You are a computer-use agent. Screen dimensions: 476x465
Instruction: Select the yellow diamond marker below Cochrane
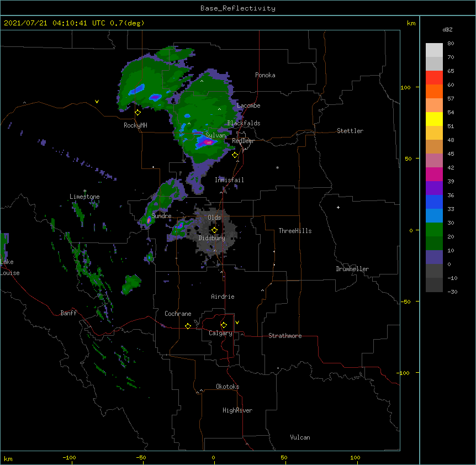[188, 326]
